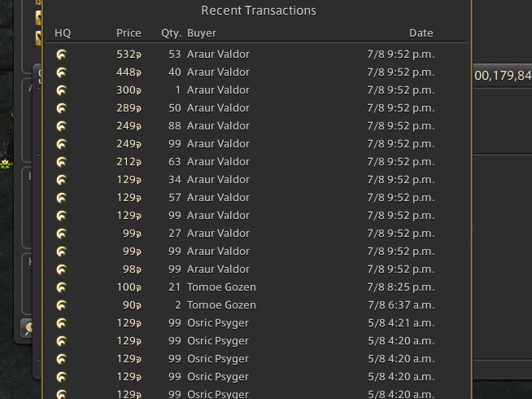Image resolution: width=532 pixels, height=399 pixels.
Task: Select the 448 gil price cell
Action: point(129,72)
